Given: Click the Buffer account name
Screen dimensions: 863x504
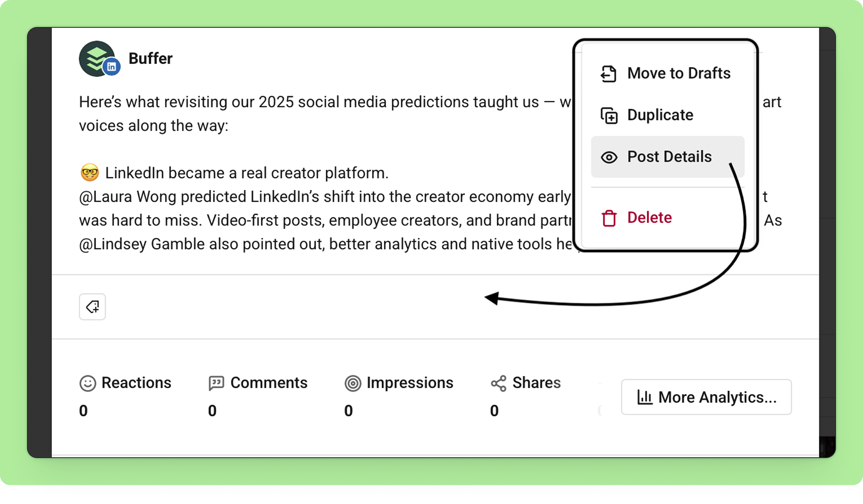Looking at the screenshot, I should point(150,59).
